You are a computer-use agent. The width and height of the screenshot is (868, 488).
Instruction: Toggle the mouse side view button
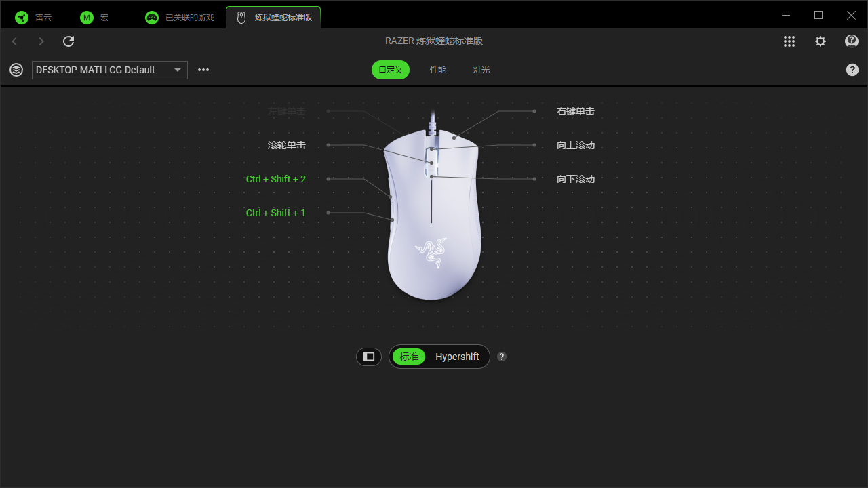coord(368,357)
